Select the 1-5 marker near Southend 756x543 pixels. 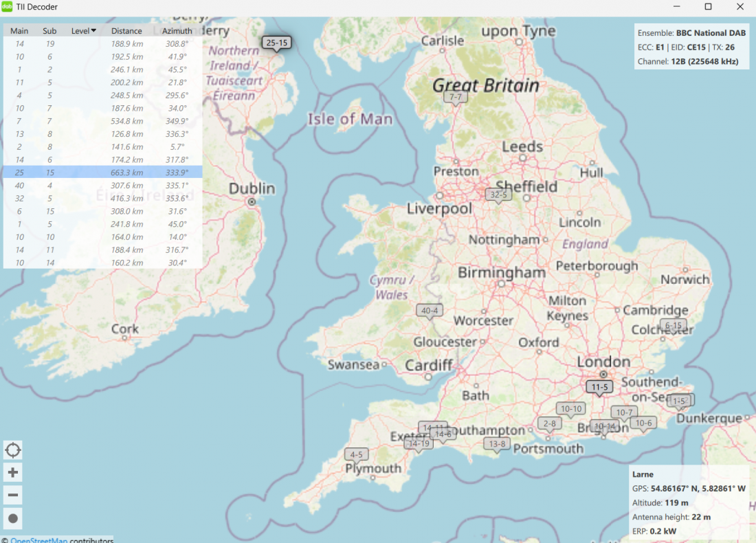pos(679,401)
